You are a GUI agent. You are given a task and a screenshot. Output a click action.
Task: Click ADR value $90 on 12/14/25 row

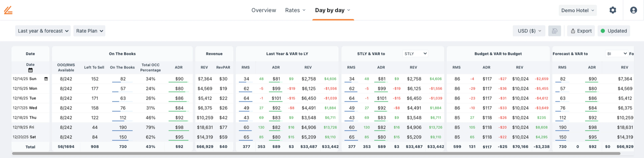(179, 79)
